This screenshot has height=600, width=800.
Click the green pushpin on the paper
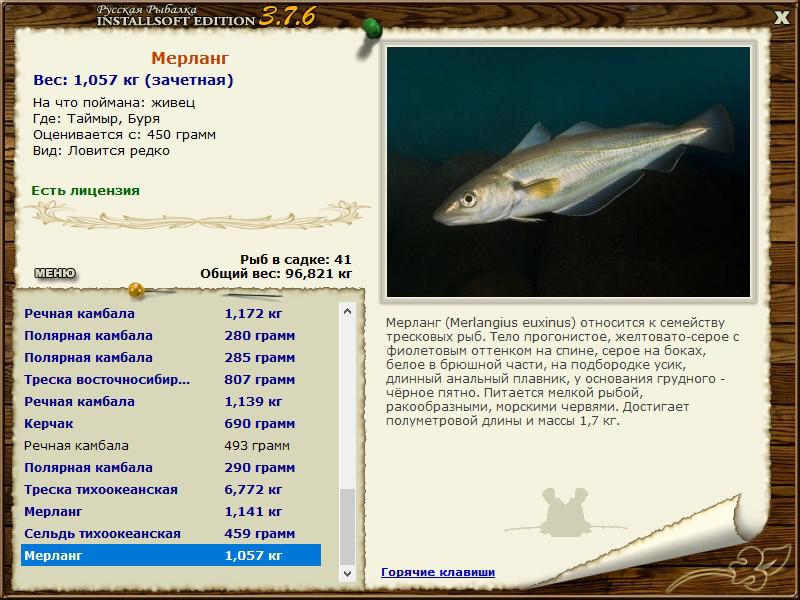(x=371, y=28)
